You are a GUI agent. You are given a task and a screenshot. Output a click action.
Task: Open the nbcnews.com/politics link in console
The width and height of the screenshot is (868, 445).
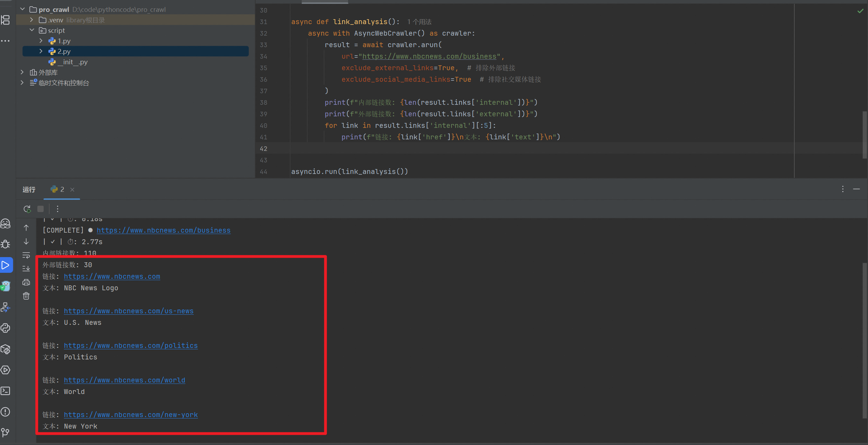131,345
